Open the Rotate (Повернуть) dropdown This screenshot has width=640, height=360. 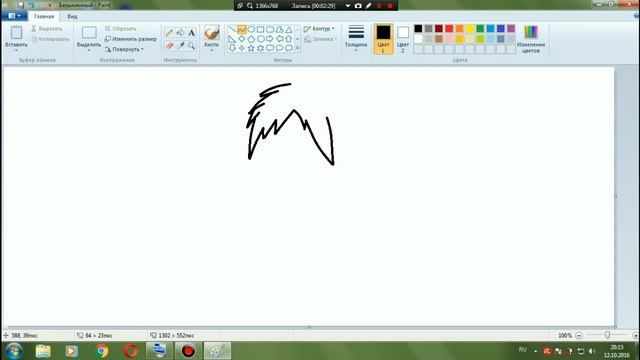124,49
